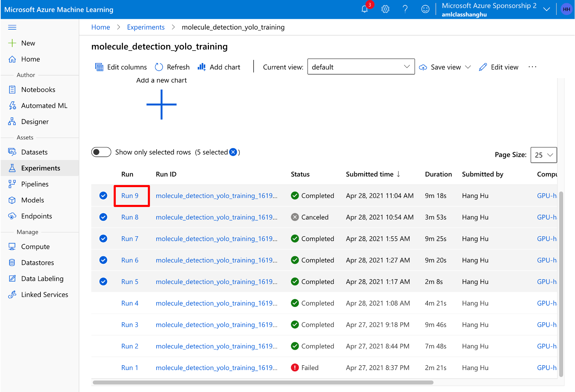Sort by Duration column header
The image size is (575, 392).
tap(438, 174)
